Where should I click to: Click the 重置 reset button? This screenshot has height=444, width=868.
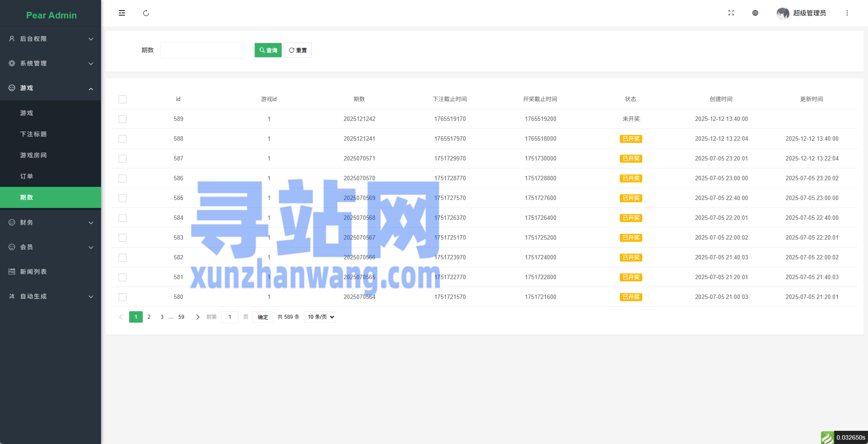point(298,50)
